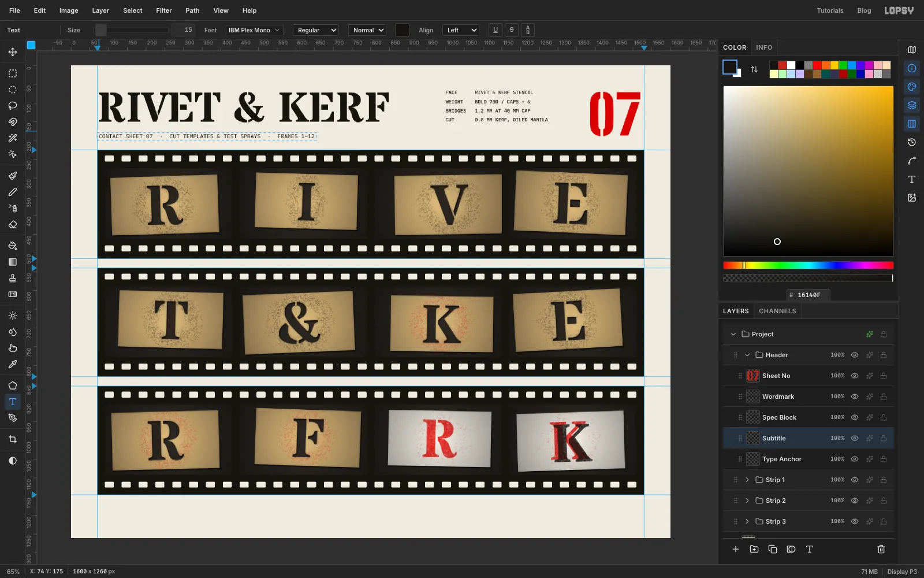Delete layer with the trash icon
The image size is (924, 578).
(x=881, y=549)
